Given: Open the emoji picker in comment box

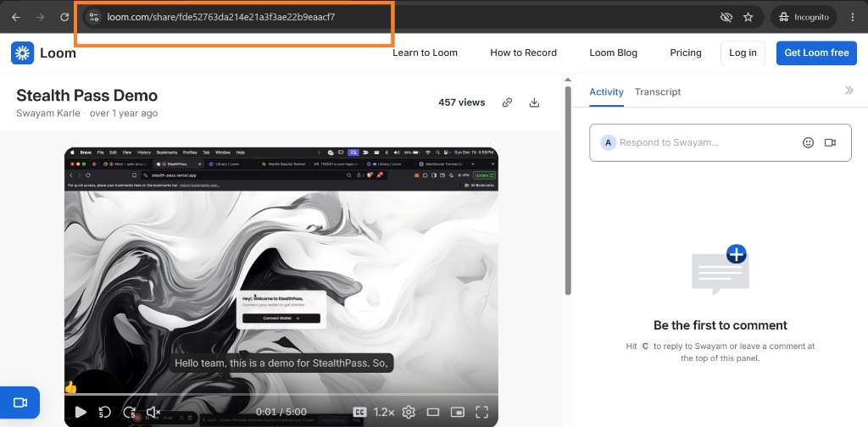Looking at the screenshot, I should click(808, 142).
